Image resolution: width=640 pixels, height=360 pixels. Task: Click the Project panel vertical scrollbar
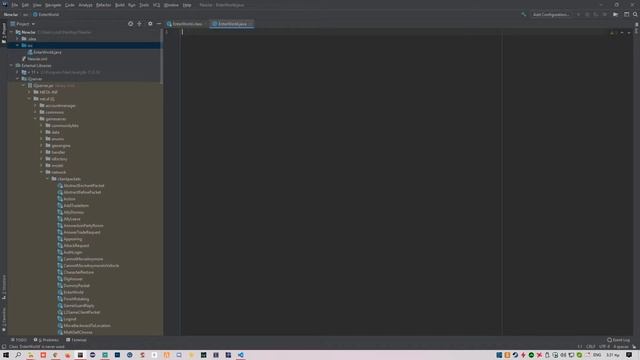click(162, 57)
